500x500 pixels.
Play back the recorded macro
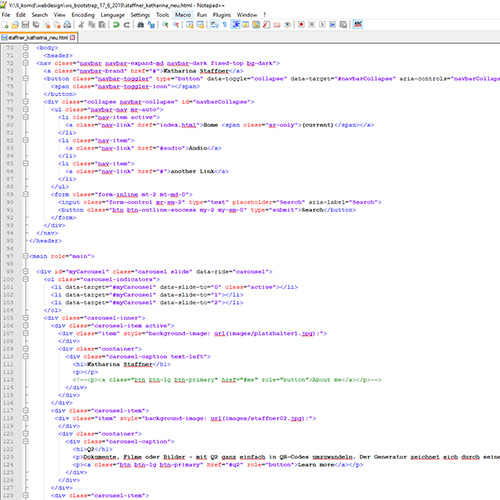[322, 25]
